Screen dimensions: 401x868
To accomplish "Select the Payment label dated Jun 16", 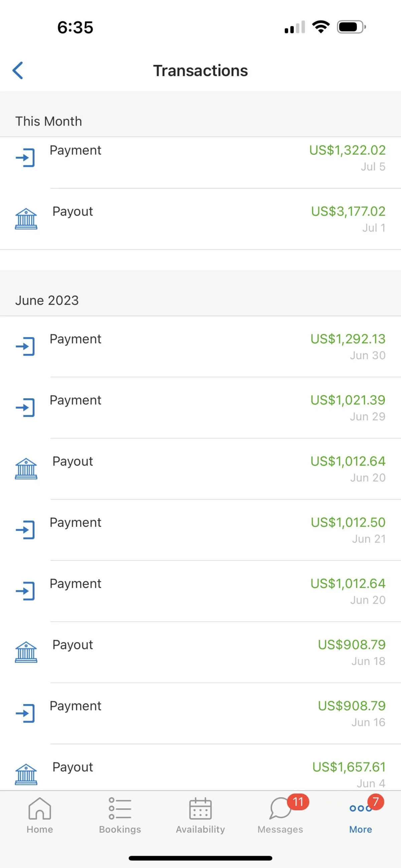I will (75, 706).
